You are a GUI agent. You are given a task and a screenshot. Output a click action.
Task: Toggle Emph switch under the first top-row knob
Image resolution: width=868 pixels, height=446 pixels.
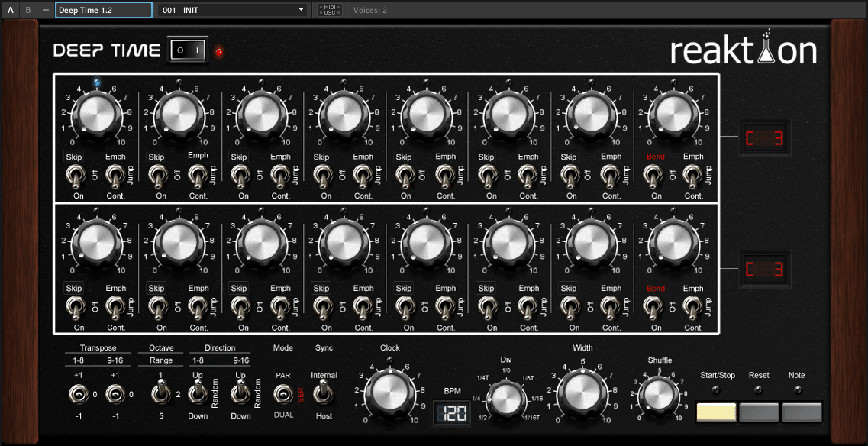[x=115, y=176]
